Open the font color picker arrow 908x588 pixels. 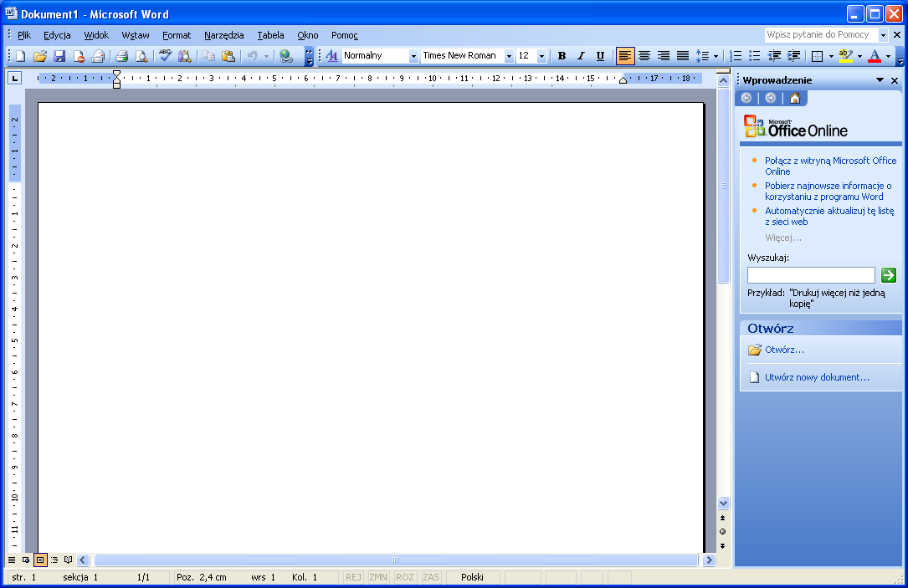[888, 56]
